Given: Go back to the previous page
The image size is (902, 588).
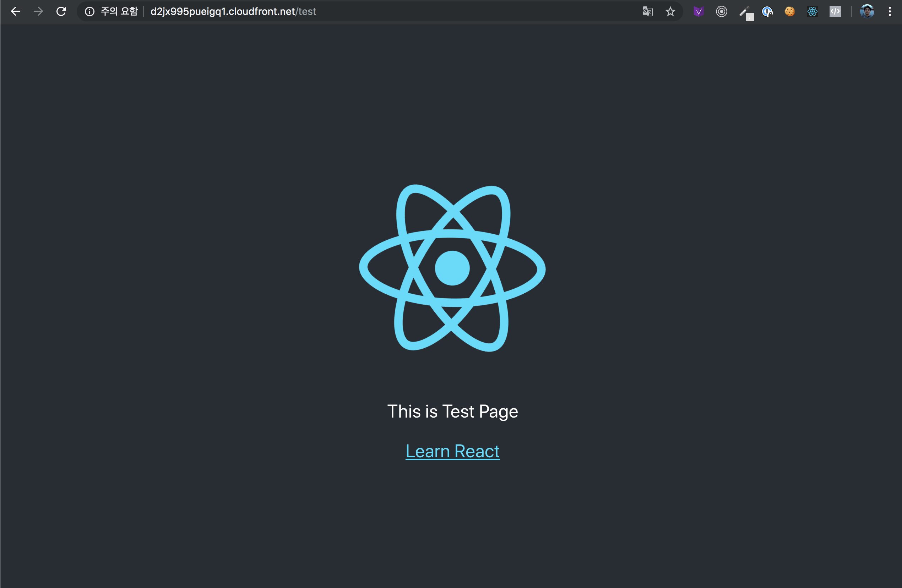Looking at the screenshot, I should coord(16,11).
